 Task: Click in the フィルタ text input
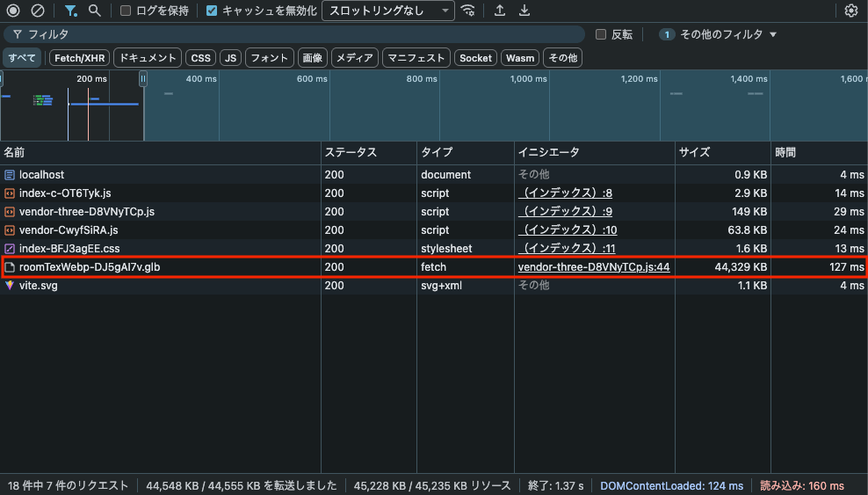pos(299,34)
